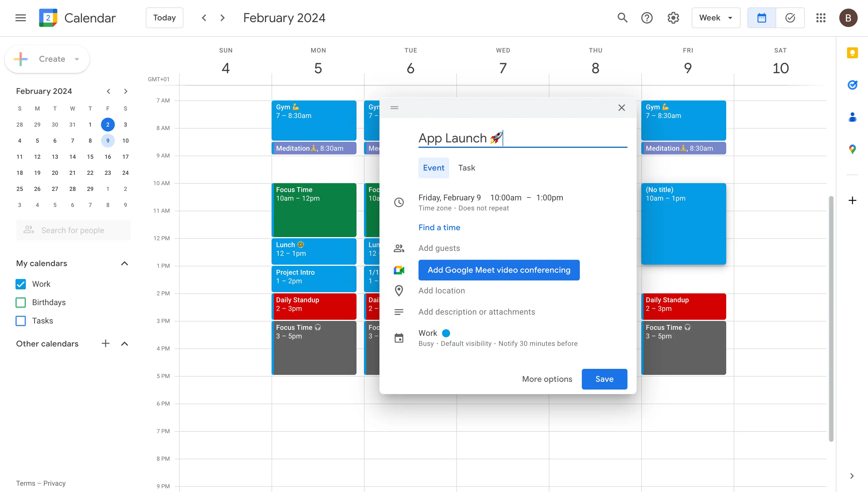Select the Event tab in the dialog

[x=433, y=168]
